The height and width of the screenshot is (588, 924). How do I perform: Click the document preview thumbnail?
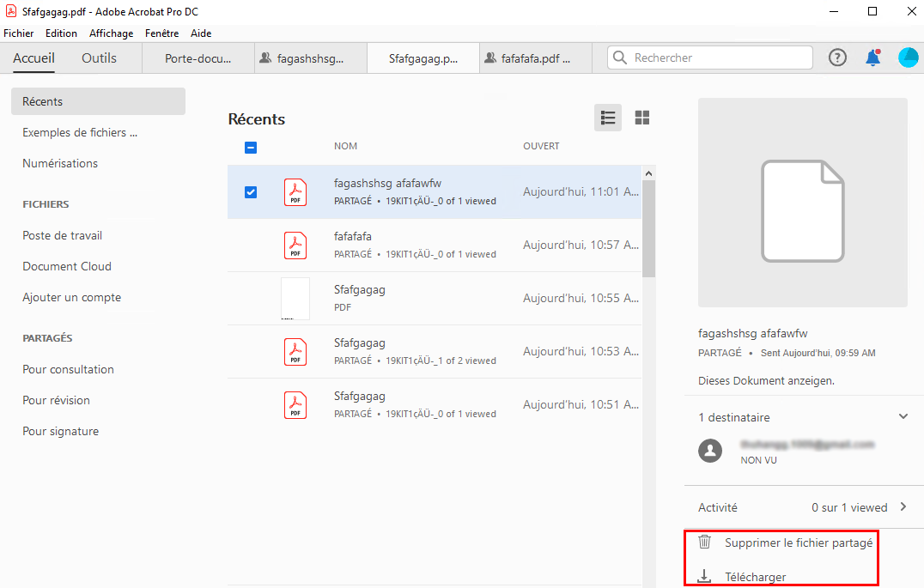click(803, 202)
